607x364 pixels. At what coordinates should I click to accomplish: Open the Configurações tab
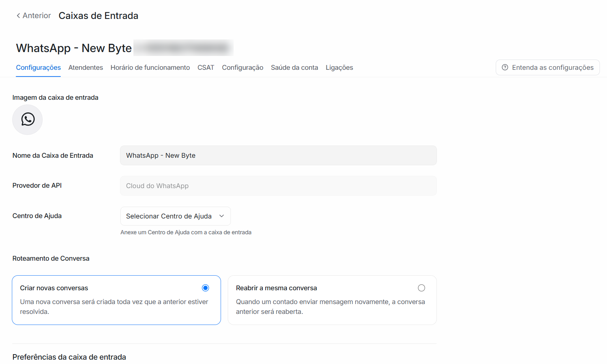(x=38, y=67)
